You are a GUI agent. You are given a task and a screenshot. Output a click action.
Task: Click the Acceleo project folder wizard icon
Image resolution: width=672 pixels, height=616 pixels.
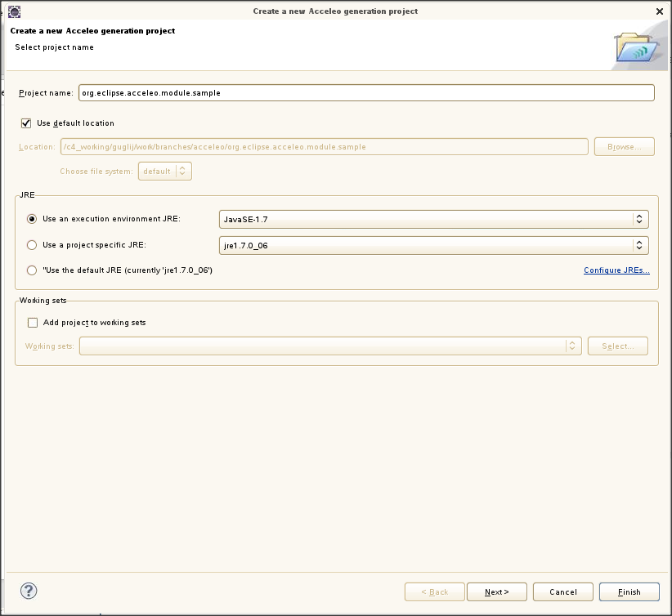click(x=636, y=47)
